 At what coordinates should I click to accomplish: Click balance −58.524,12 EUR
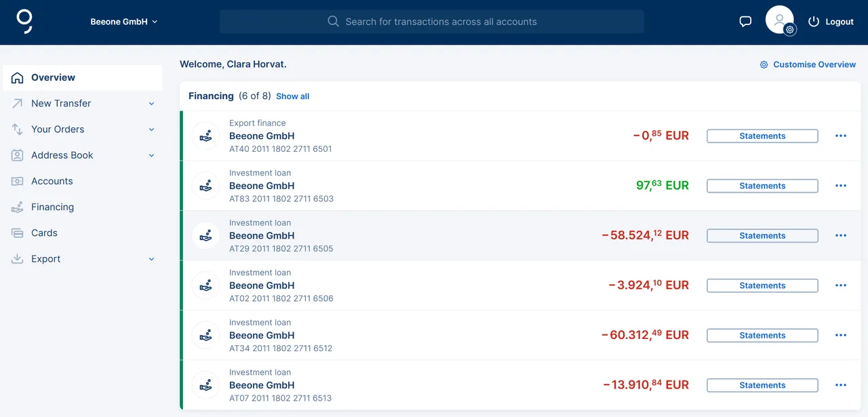pyautogui.click(x=645, y=235)
